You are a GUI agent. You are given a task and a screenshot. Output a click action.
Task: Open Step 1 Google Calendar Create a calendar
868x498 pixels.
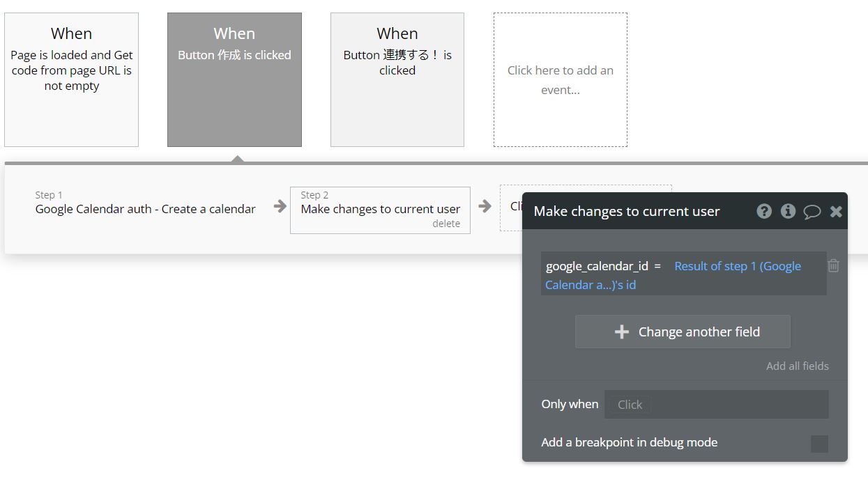tap(145, 209)
